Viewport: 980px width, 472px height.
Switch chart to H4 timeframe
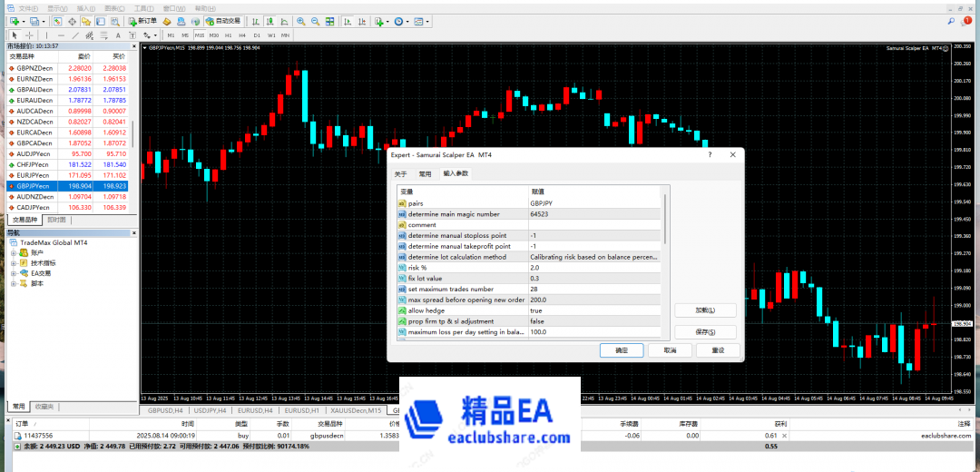pyautogui.click(x=241, y=34)
